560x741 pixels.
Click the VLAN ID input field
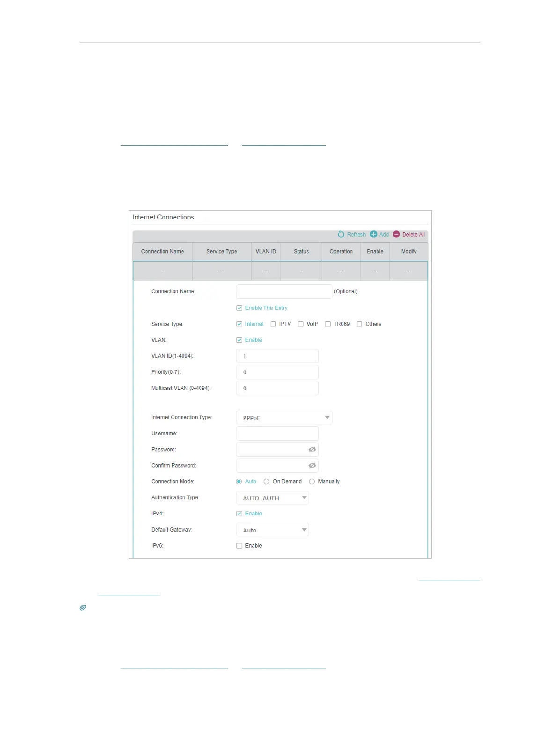(277, 356)
